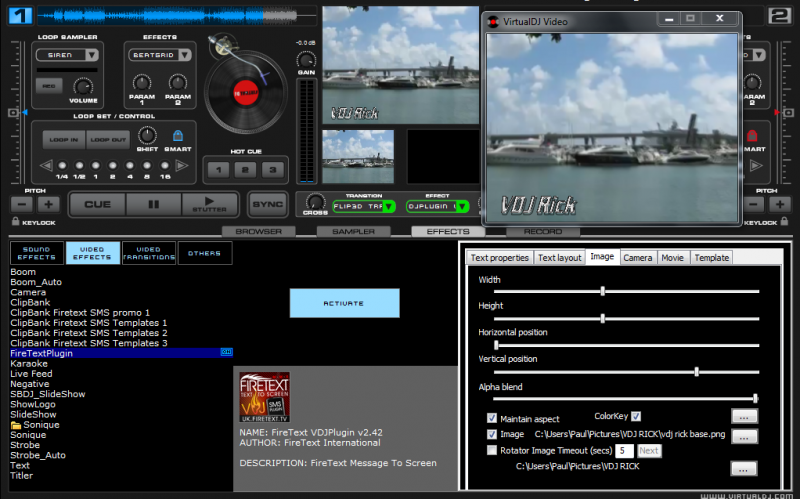The width and height of the screenshot is (800, 499).
Task: Click the FireText plugin logo image
Action: (x=264, y=397)
